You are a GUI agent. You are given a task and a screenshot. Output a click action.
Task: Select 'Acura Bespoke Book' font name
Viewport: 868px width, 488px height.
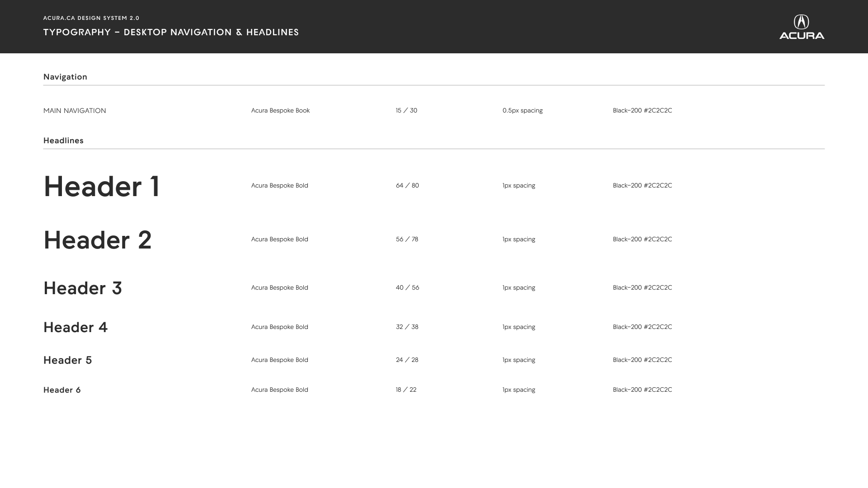coord(280,111)
